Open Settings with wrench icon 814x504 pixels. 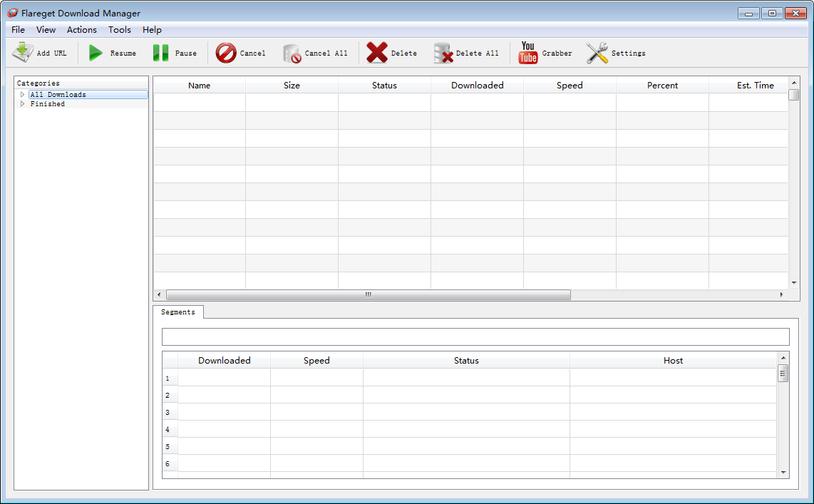(597, 53)
